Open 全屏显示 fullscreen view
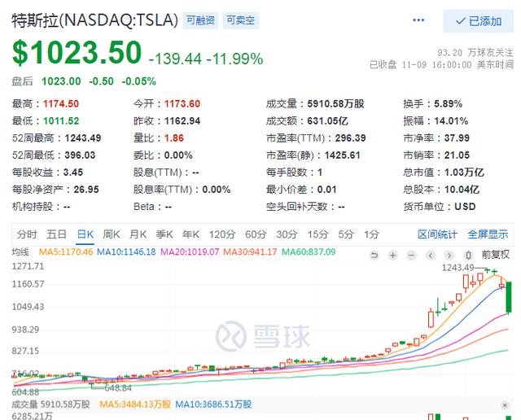Image resolution: width=521 pixels, height=420 pixels. (x=488, y=234)
